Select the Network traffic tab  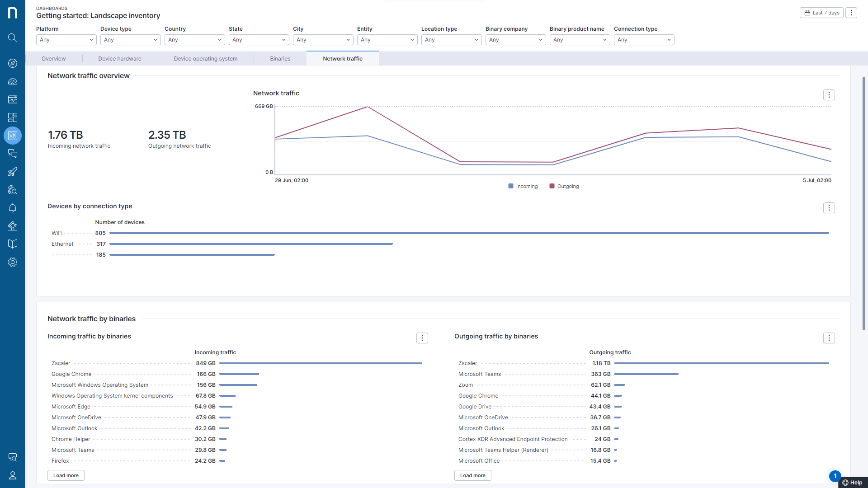pos(343,59)
